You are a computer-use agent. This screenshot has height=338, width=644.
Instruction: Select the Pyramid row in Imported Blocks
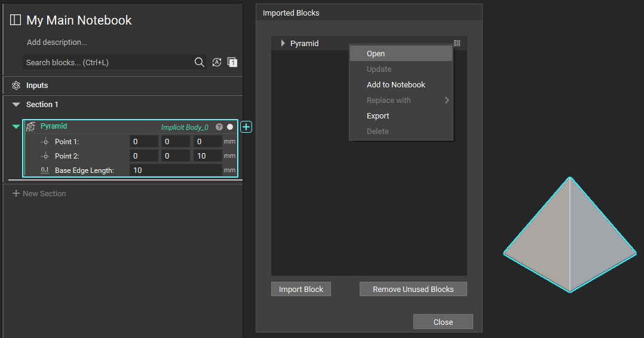[369, 43]
